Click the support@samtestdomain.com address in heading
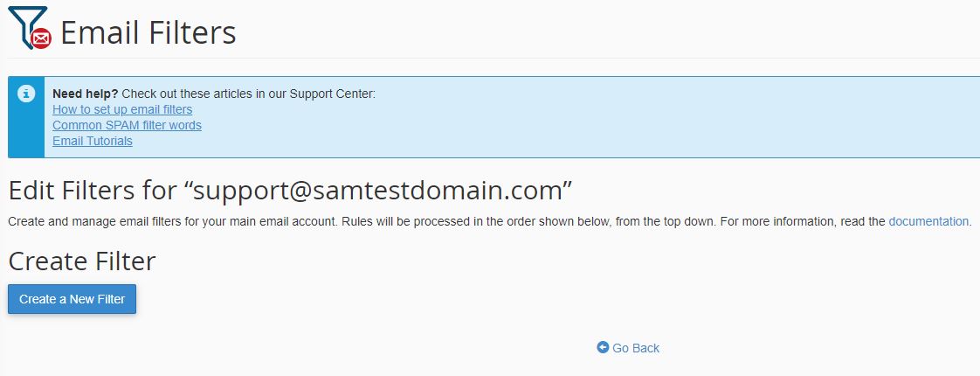 click(x=383, y=190)
